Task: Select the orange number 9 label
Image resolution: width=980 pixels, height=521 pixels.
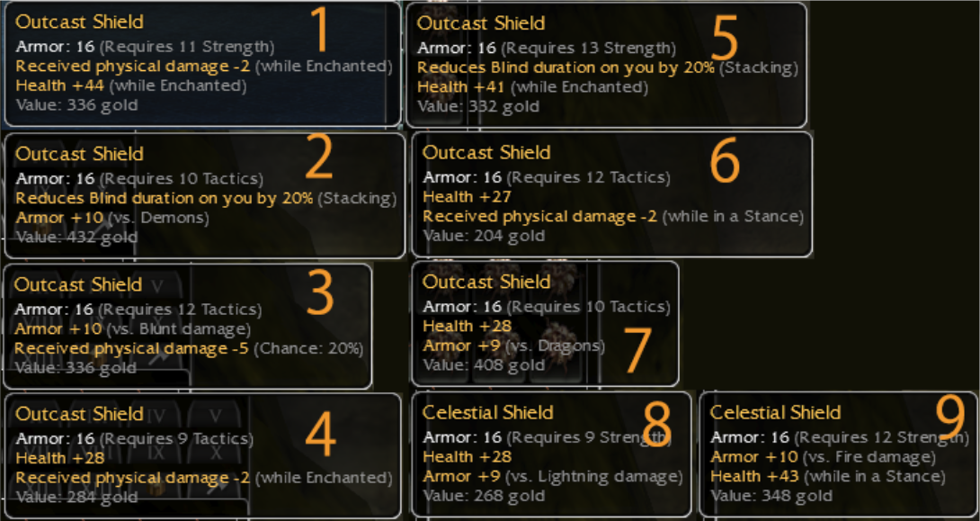Action: (950, 414)
